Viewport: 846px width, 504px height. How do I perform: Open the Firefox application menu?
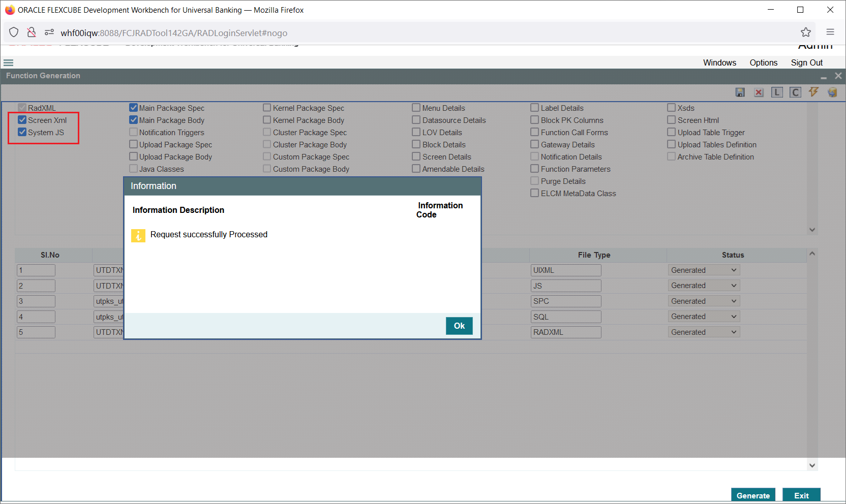click(830, 32)
